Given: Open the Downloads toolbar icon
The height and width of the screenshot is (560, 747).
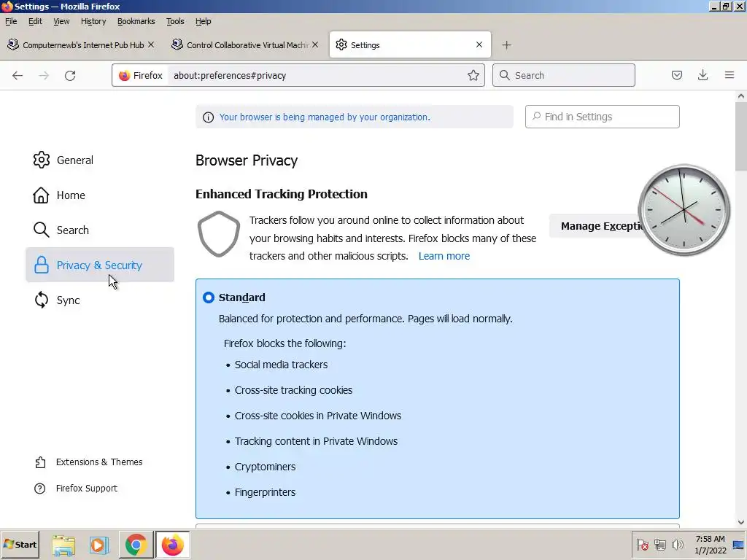Looking at the screenshot, I should tap(703, 75).
